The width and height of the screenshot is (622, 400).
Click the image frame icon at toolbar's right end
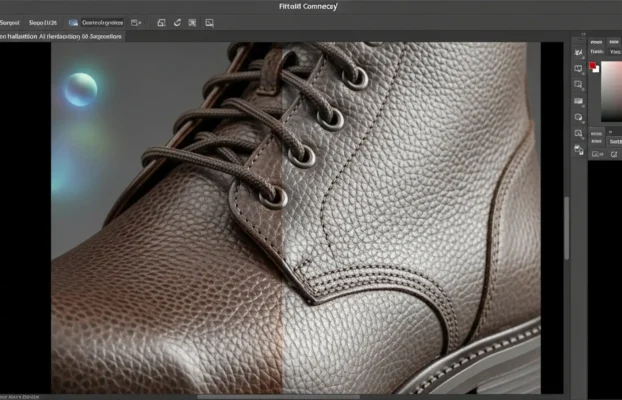(209, 23)
